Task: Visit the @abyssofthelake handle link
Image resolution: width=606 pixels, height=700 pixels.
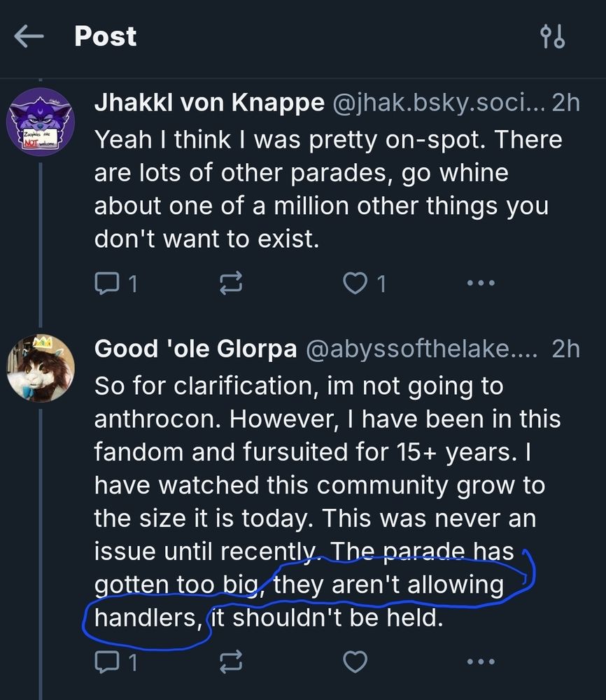Action: tap(418, 348)
